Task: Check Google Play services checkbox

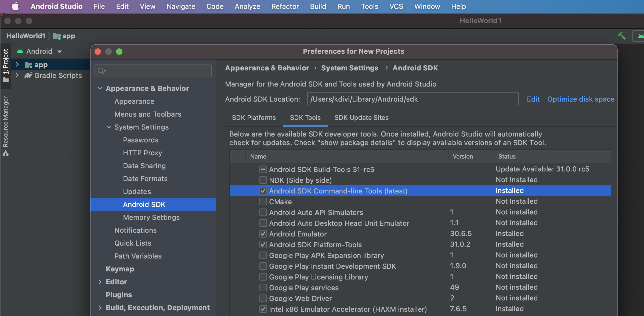Action: [263, 288]
